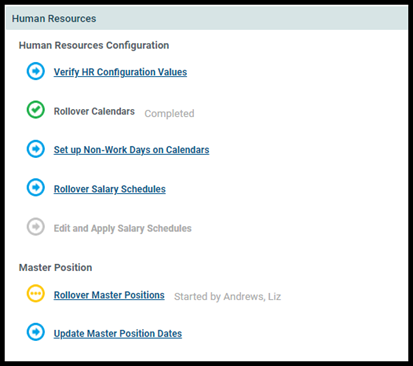Click disabled Edit and Apply Salary Schedules
Viewport: 413px width, 366px height.
(123, 228)
